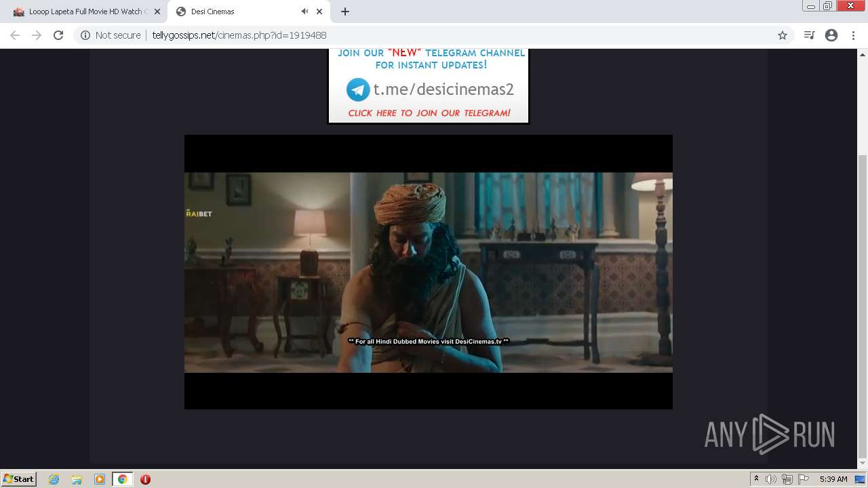The image size is (868, 488).
Task: View the Not secure site information
Action: 111,35
